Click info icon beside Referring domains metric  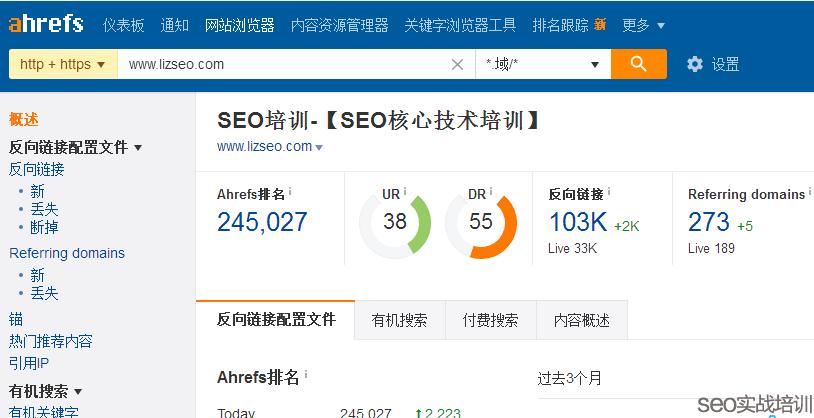809,192
